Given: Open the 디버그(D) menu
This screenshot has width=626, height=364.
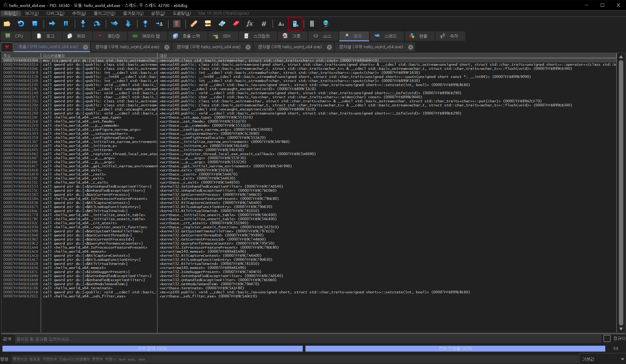Looking at the screenshot, I should (x=55, y=13).
